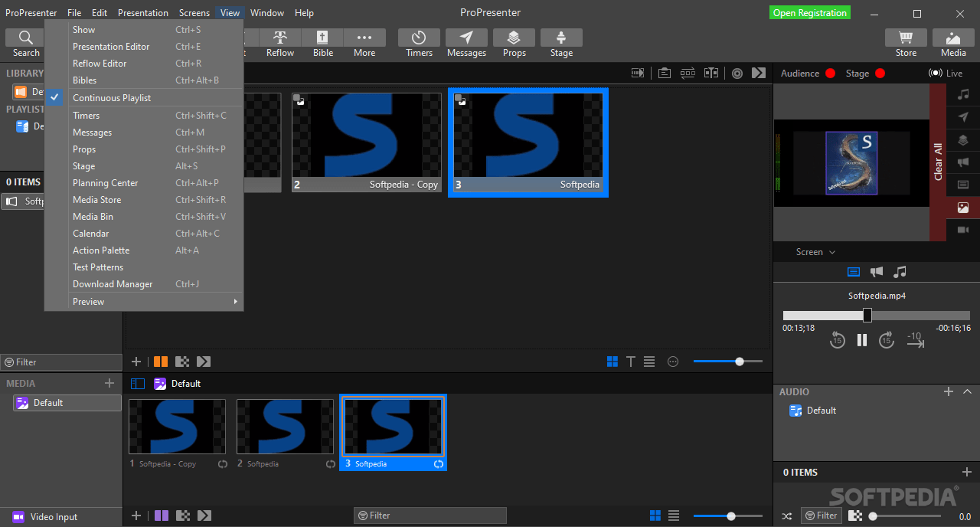Click the Open Registration button
980x527 pixels.
click(x=809, y=12)
